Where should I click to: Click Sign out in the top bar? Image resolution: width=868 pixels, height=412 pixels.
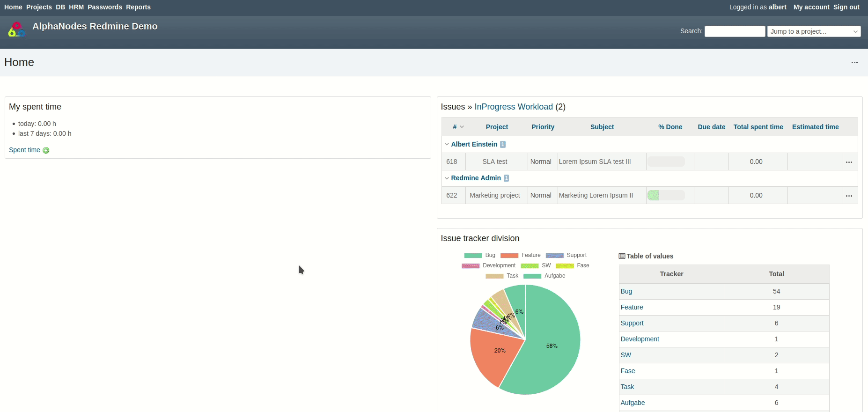[x=846, y=7]
